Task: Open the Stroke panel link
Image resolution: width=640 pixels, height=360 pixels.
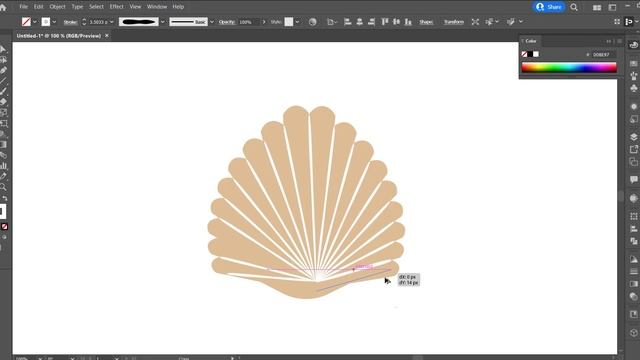Action: tap(71, 22)
